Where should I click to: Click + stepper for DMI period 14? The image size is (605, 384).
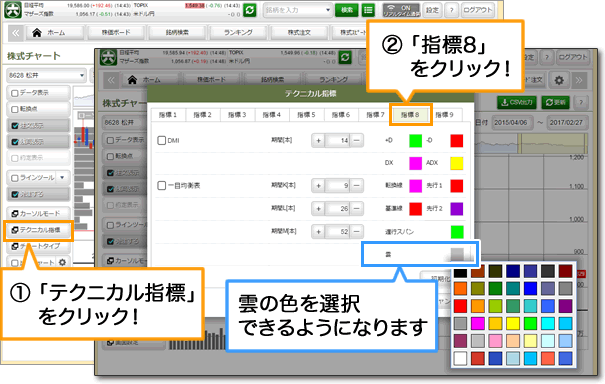click(318, 140)
